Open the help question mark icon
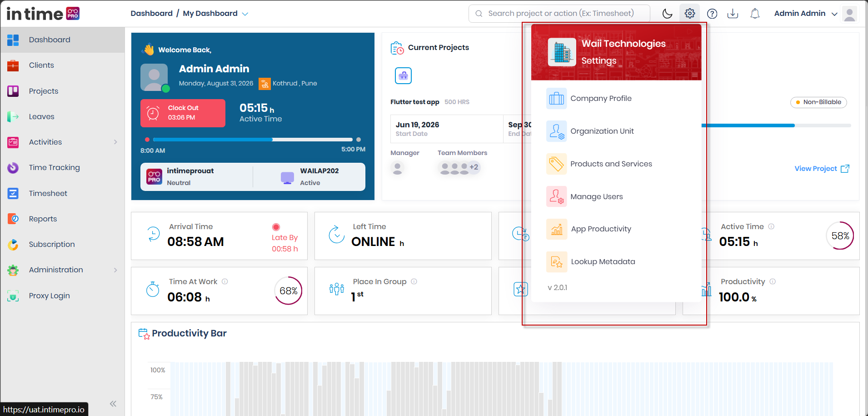This screenshot has width=868, height=416. 712,14
